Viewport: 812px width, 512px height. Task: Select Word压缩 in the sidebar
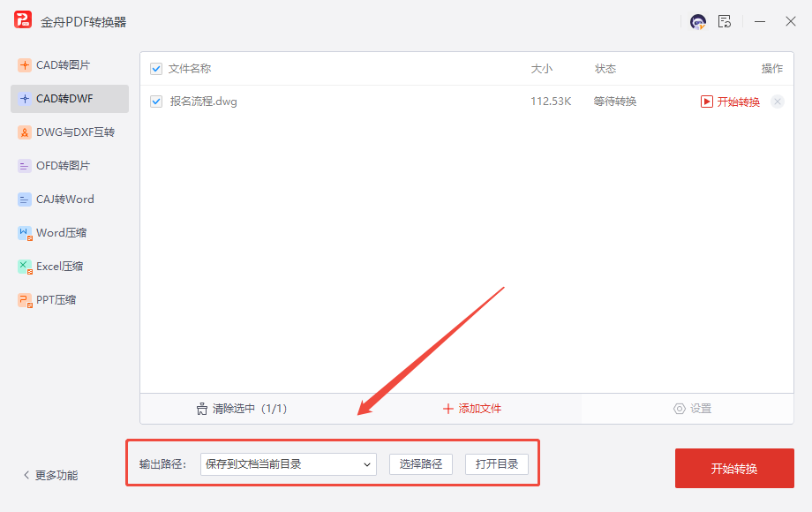(x=70, y=233)
